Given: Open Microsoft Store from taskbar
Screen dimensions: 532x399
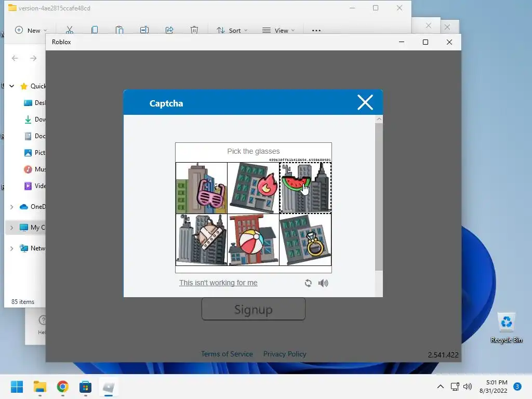Looking at the screenshot, I should [86, 387].
